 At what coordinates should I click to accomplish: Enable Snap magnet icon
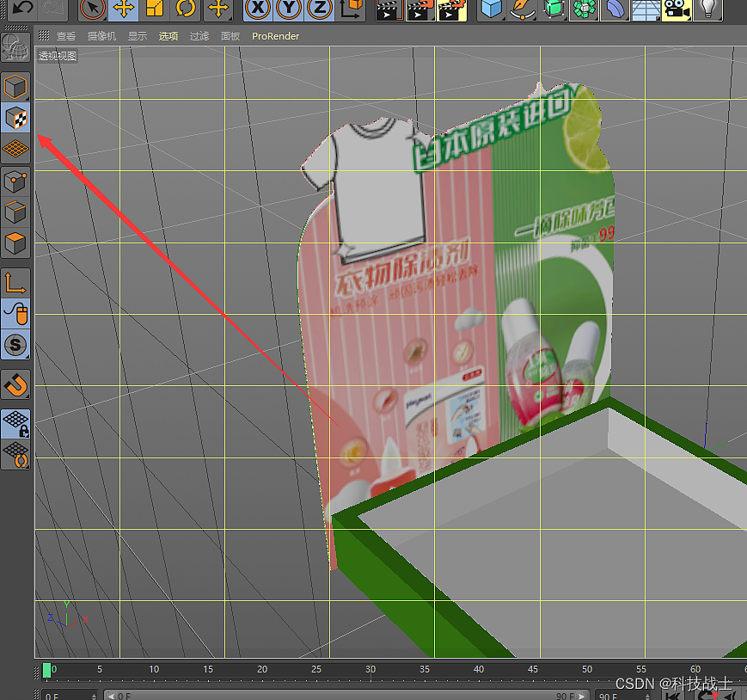tap(15, 384)
